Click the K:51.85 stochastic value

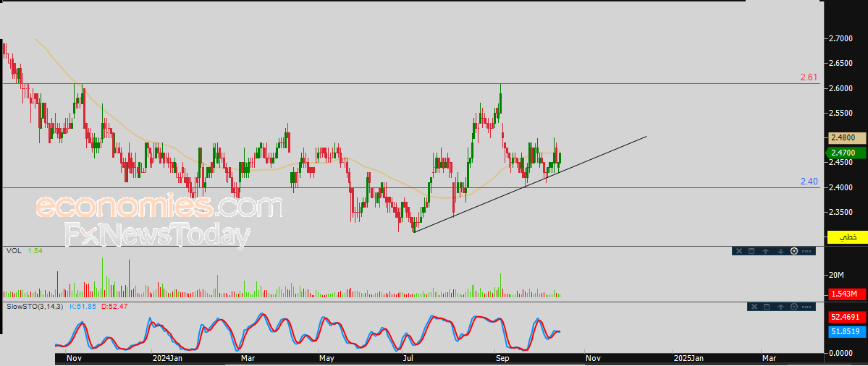(83, 306)
